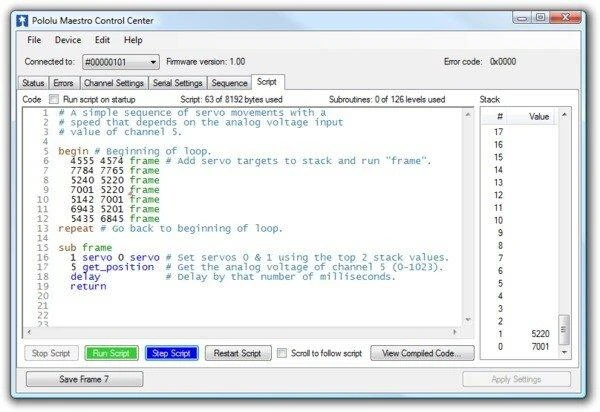Screen dimensions: 600x412
Task: Open View Compiled Code dialog
Action: click(422, 353)
